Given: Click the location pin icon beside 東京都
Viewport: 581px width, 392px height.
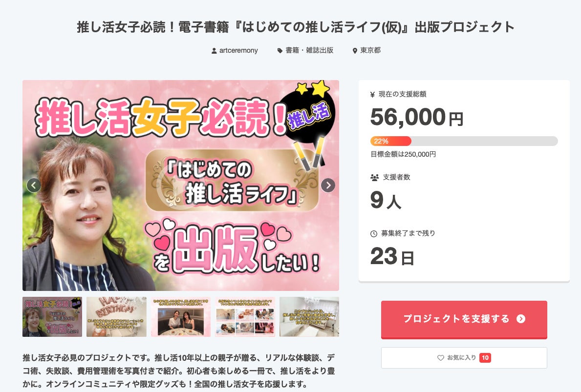Looking at the screenshot, I should point(355,51).
